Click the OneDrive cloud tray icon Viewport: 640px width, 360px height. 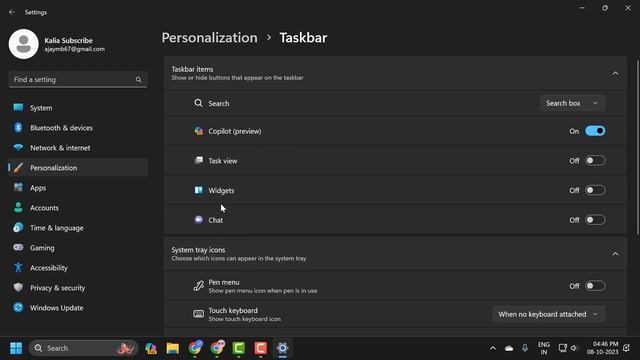[509, 348]
